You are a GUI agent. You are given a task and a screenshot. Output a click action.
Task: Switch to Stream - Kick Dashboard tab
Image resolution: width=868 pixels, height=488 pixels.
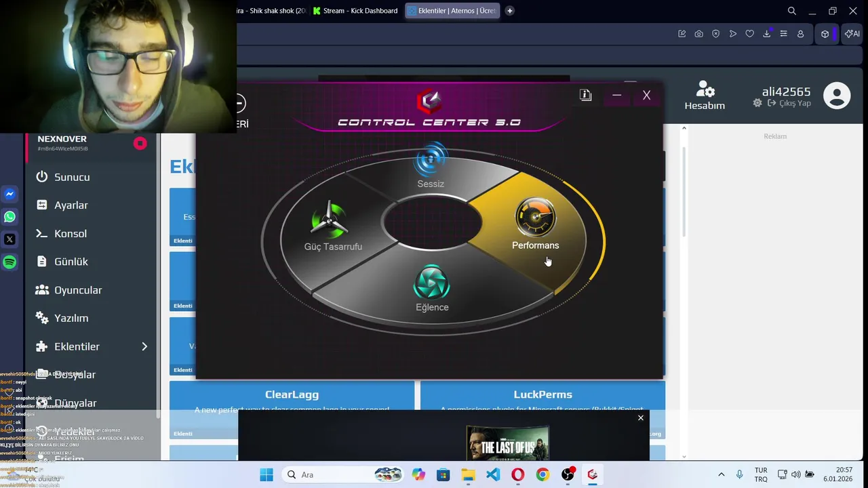[355, 11]
